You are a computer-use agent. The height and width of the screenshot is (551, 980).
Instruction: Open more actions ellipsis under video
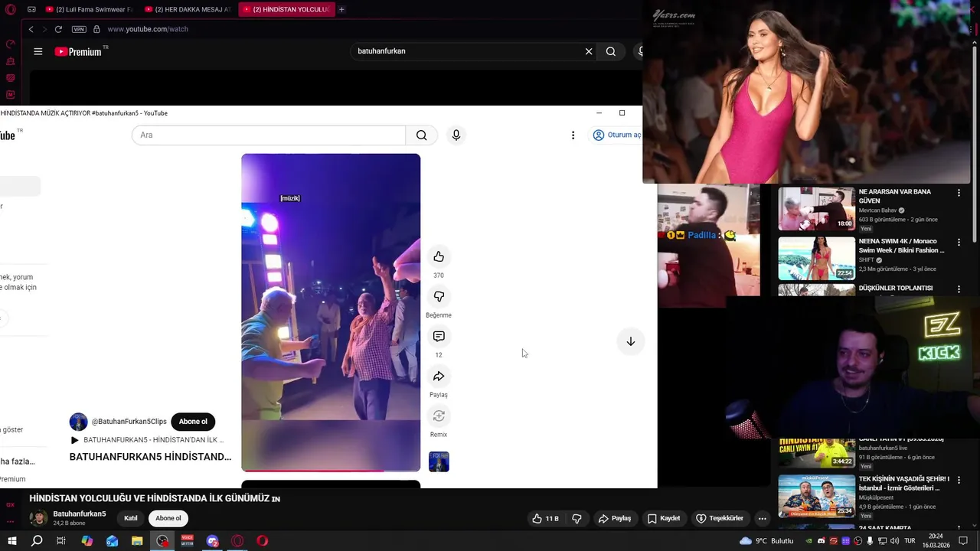pos(762,518)
